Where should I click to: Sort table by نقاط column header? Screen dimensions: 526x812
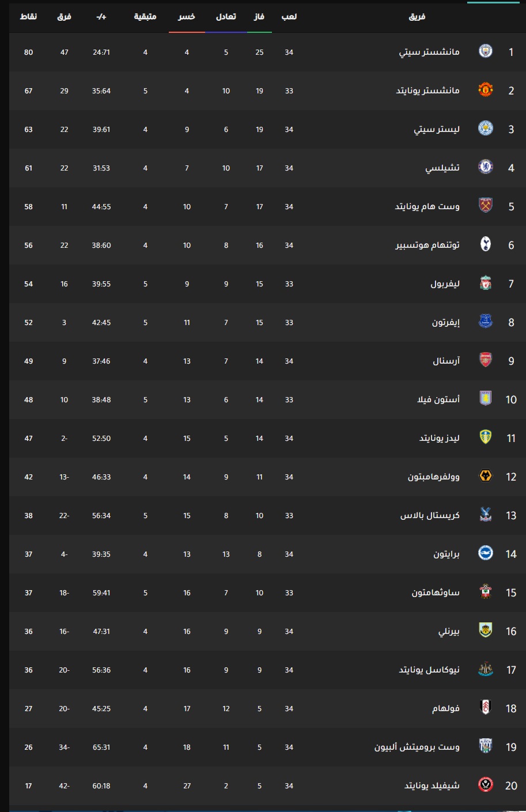(x=28, y=17)
